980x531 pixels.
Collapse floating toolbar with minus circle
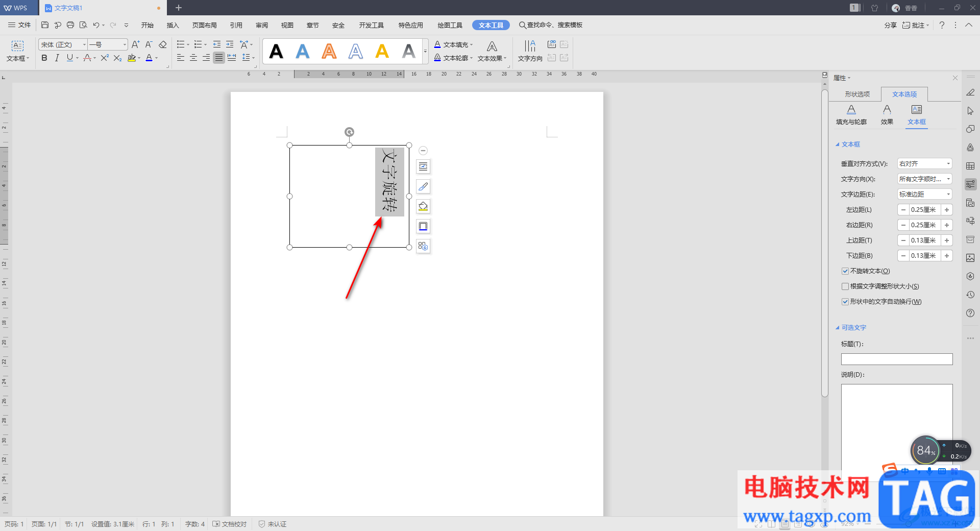click(423, 151)
